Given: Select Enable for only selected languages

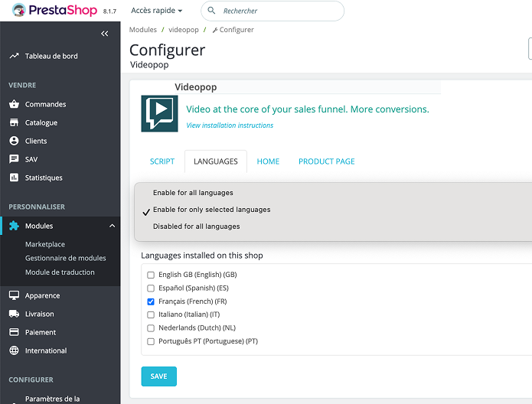Looking at the screenshot, I should [212, 210].
